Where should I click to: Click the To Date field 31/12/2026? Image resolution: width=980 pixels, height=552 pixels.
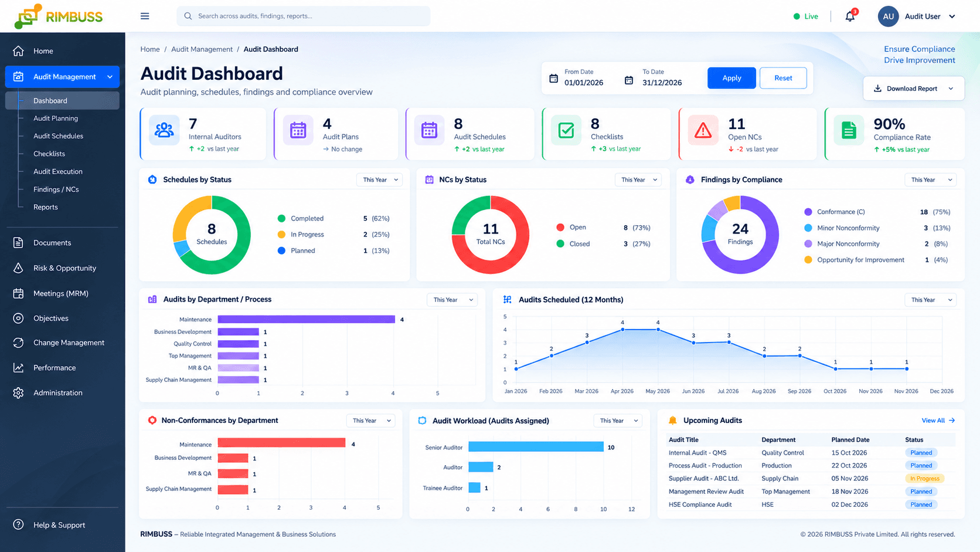[662, 83]
